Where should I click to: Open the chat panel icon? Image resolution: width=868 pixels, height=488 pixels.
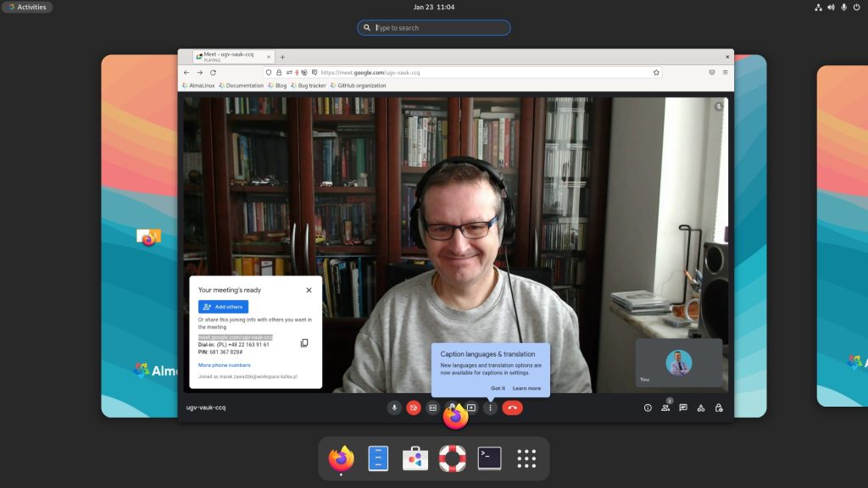coord(683,407)
